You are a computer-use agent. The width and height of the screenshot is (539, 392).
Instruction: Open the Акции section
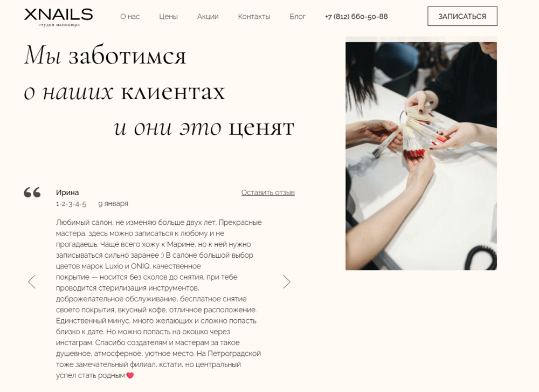click(208, 17)
